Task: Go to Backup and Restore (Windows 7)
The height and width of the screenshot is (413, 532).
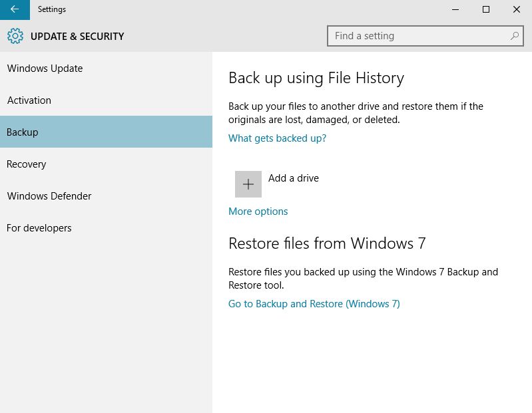Action: [x=314, y=303]
